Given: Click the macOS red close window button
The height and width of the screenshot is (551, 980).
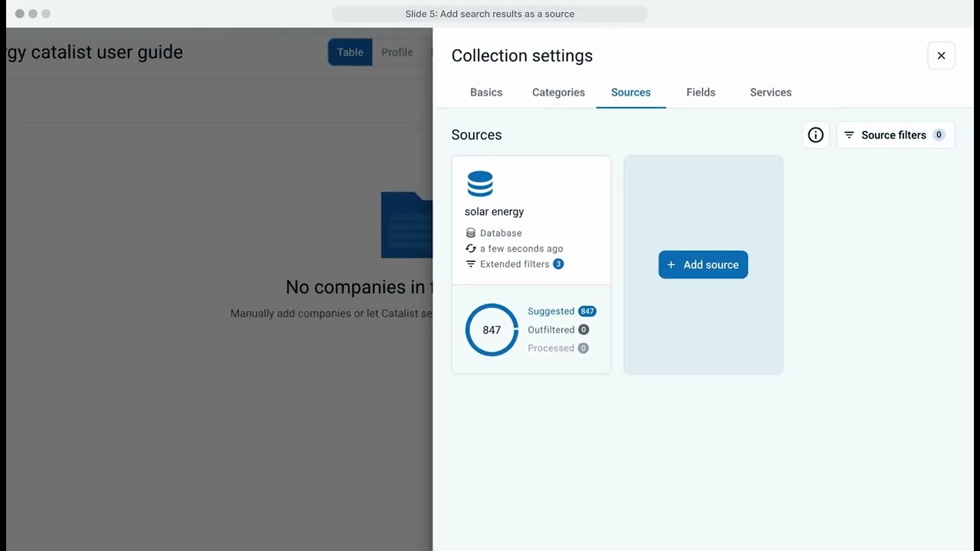Looking at the screenshot, I should coord(20,14).
